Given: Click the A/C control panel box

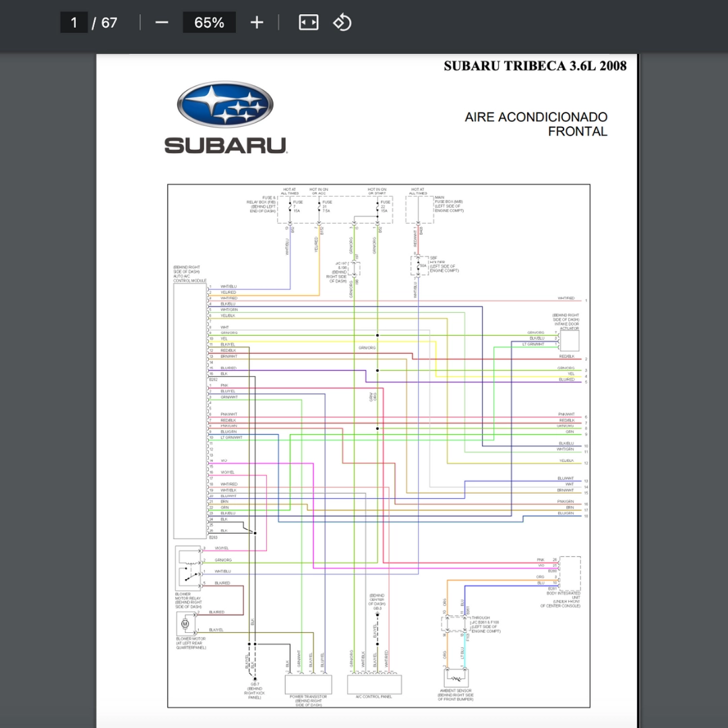Looking at the screenshot, I should point(374,684).
